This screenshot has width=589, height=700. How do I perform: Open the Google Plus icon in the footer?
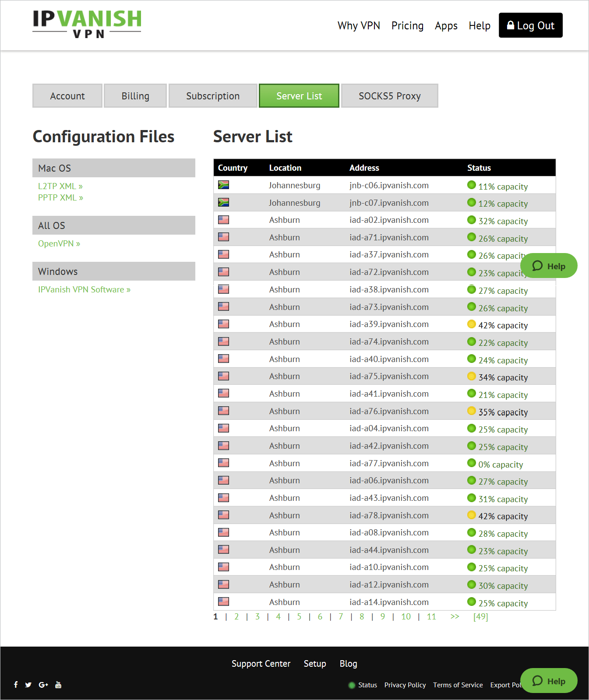coord(43,685)
